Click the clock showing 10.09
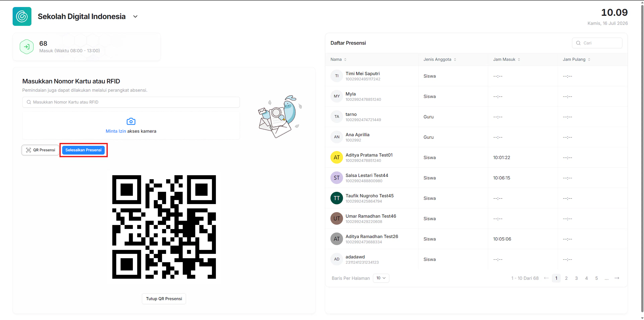The image size is (644, 320). (614, 13)
